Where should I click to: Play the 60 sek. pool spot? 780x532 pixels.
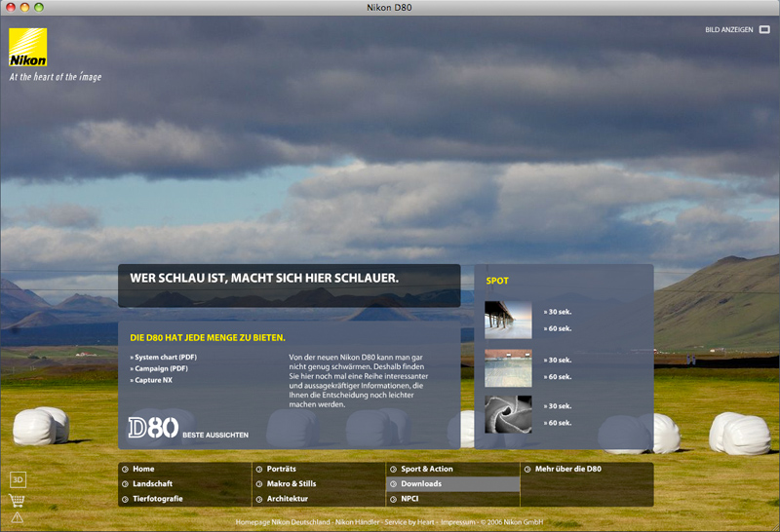tap(558, 377)
